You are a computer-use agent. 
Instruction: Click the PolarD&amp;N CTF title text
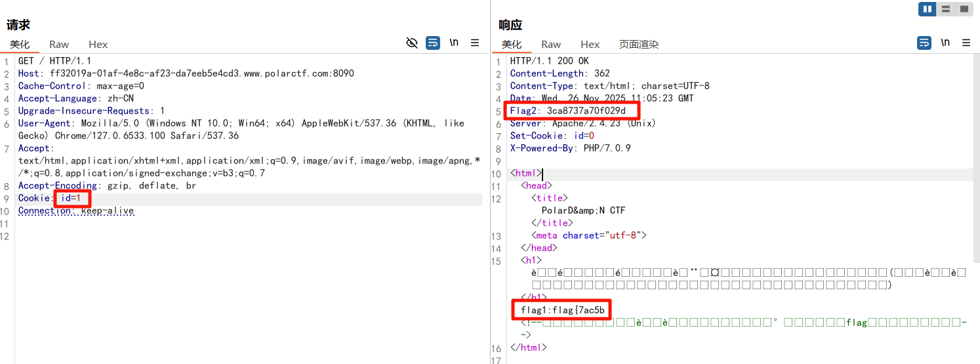583,211
